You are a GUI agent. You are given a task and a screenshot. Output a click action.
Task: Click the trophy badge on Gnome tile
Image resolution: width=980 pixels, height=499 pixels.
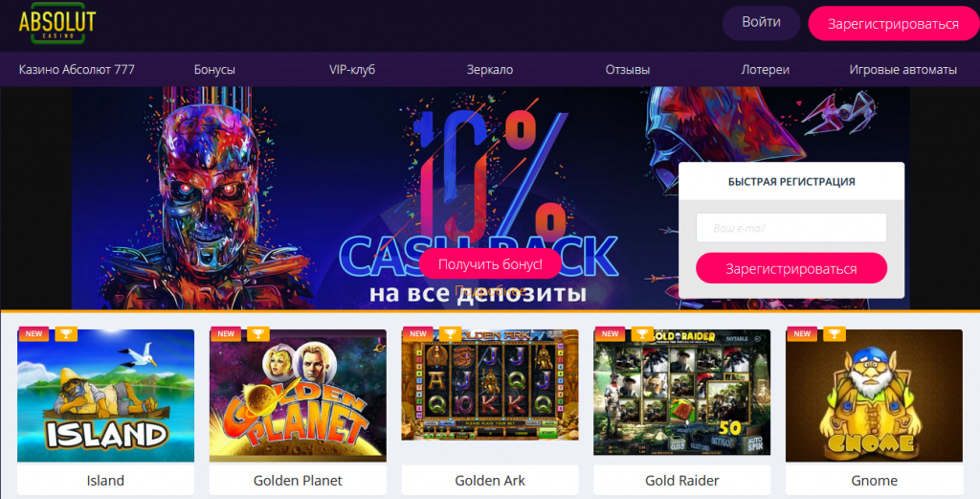click(x=835, y=334)
